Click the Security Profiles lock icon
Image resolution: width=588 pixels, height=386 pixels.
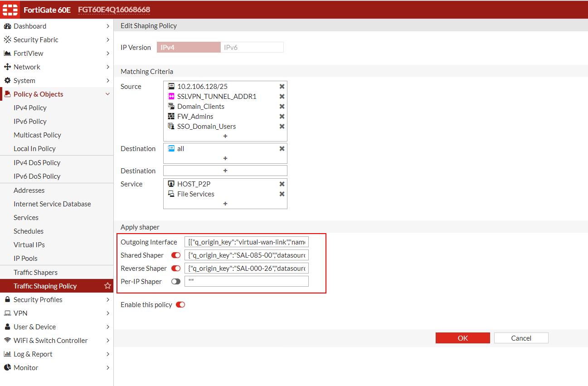7,300
